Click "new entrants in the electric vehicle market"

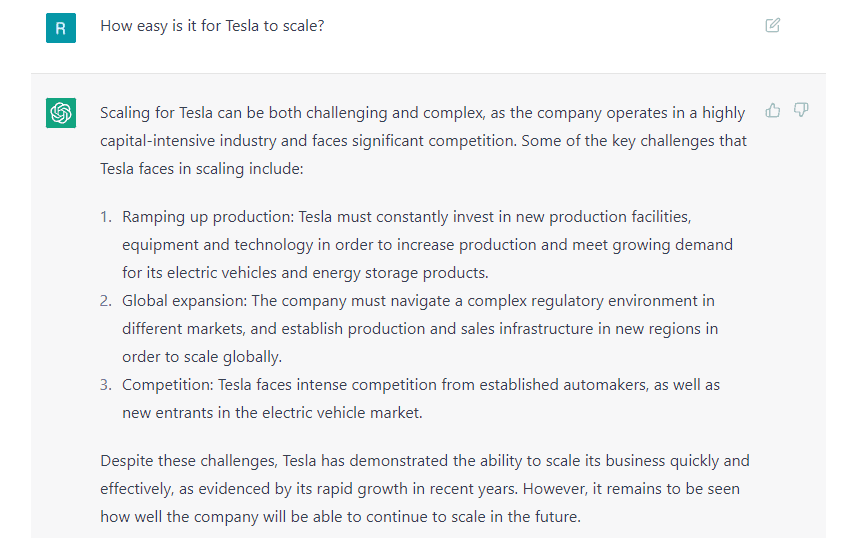pos(272,413)
